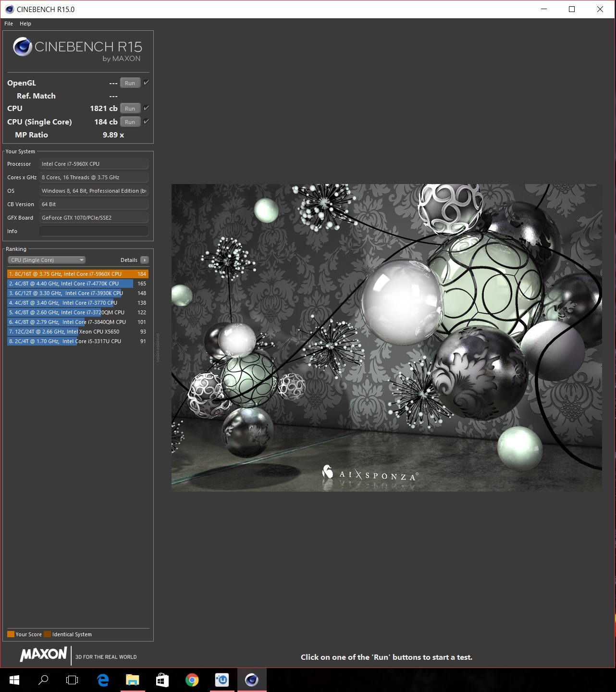Switch to Cinebench taskbar icon
616x692 pixels.
click(252, 680)
